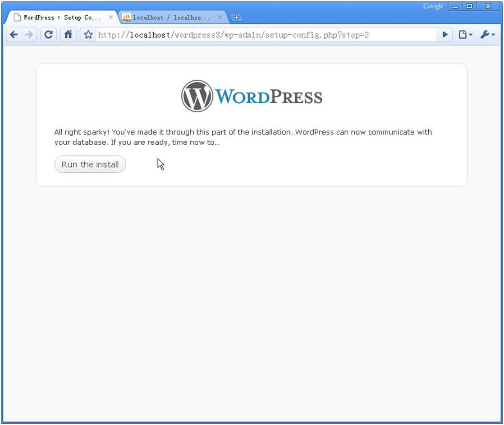Screen dimensions: 504x425
Task: Close the browser window
Action: pyautogui.click(x=488, y=6)
